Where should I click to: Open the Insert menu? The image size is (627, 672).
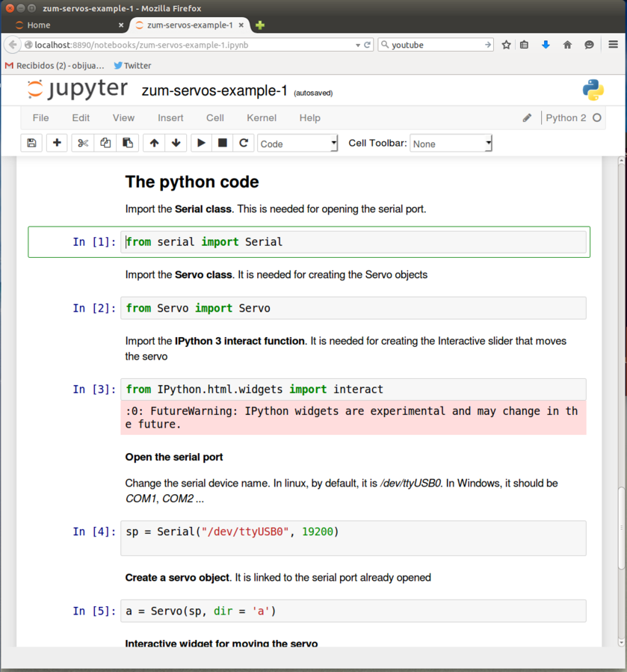[x=170, y=117]
